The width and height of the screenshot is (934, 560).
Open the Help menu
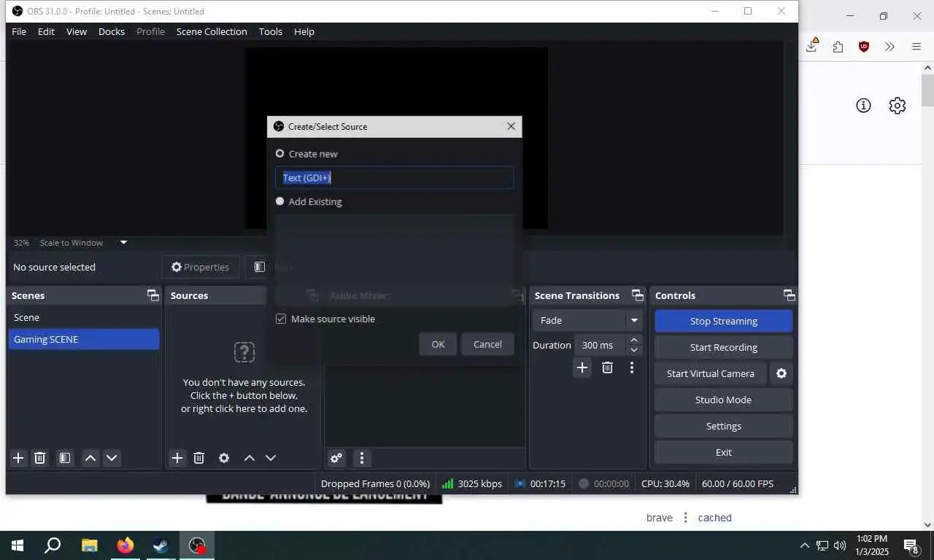304,31
